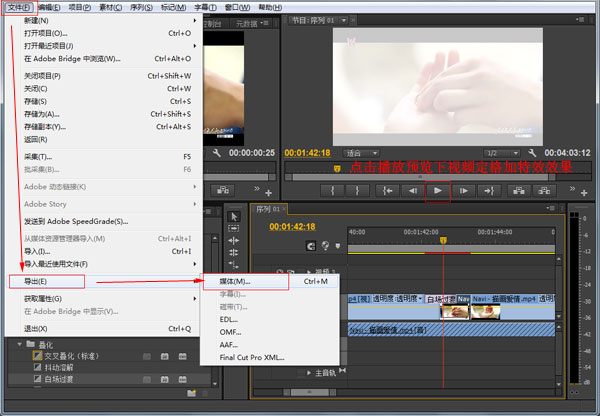The image size is (600, 416).
Task: Click the add marker icon in timeline header
Action: point(338,246)
